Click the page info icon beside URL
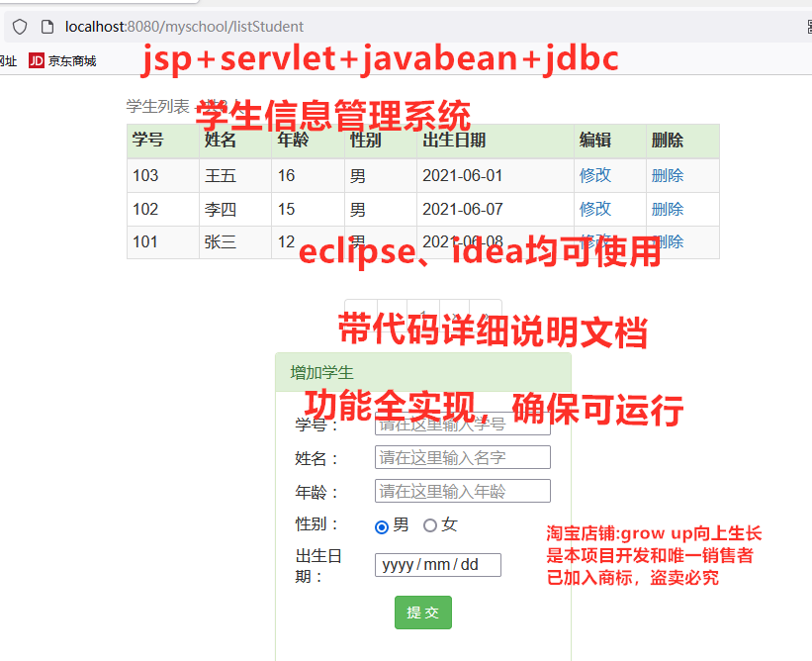The height and width of the screenshot is (661, 812). [x=46, y=27]
